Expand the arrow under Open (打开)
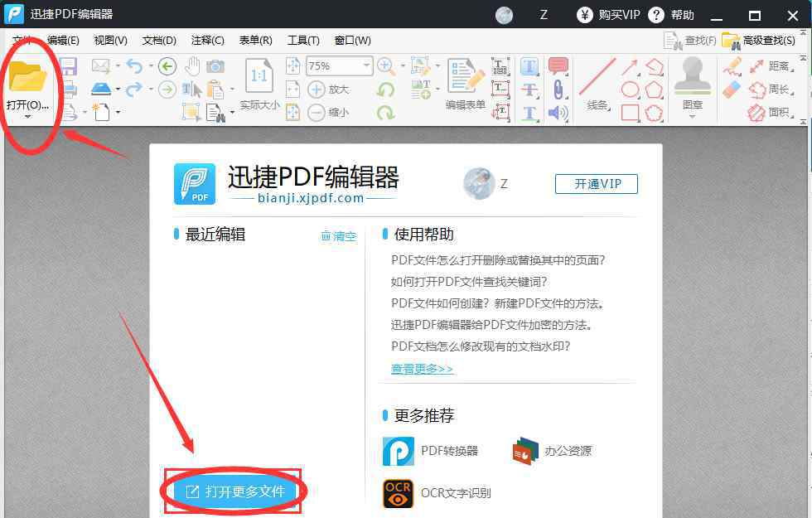This screenshot has width=812, height=518. pos(27,117)
